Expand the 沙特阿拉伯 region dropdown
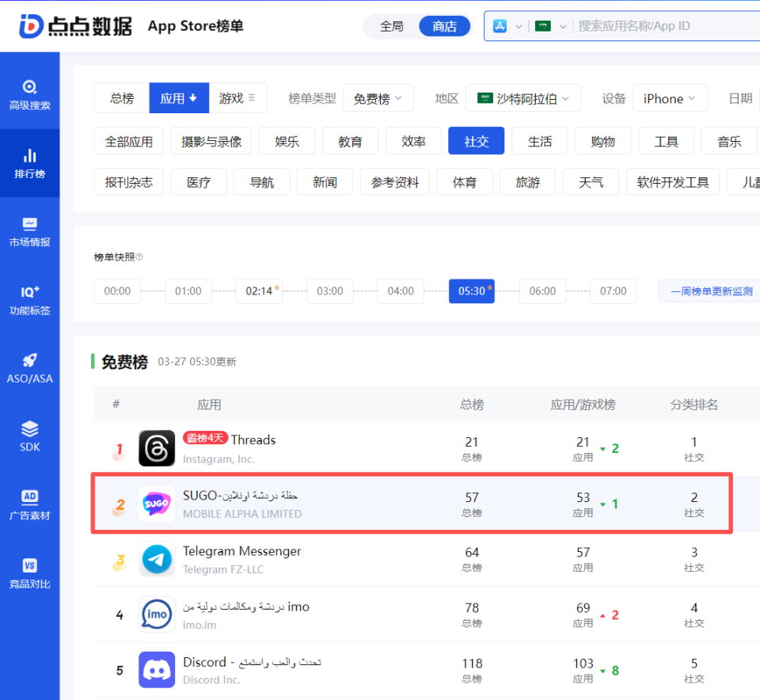The width and height of the screenshot is (760, 700). click(x=523, y=98)
